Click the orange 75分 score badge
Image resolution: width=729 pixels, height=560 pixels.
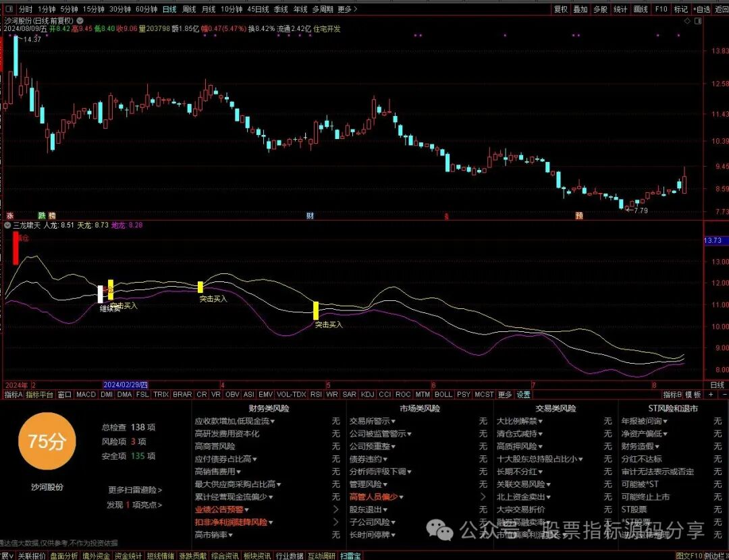[47, 441]
